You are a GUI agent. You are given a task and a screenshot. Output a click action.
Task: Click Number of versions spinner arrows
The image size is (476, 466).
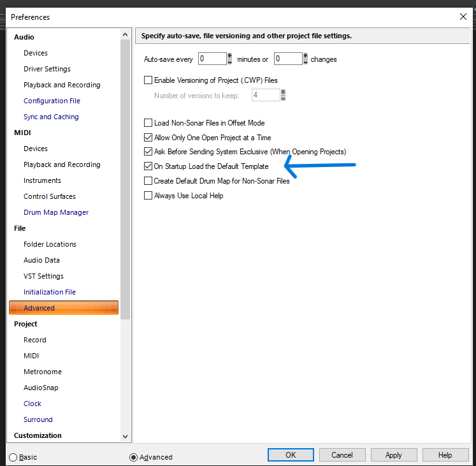[283, 95]
